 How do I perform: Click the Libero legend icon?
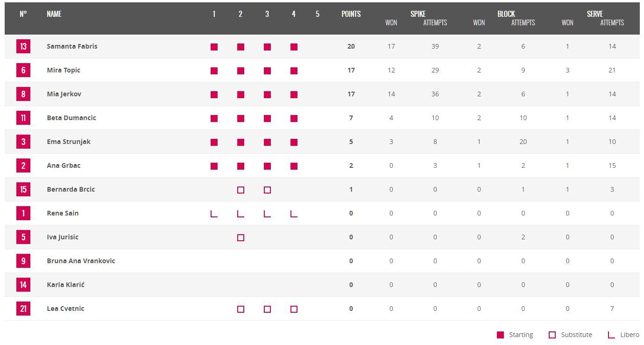pos(611,335)
